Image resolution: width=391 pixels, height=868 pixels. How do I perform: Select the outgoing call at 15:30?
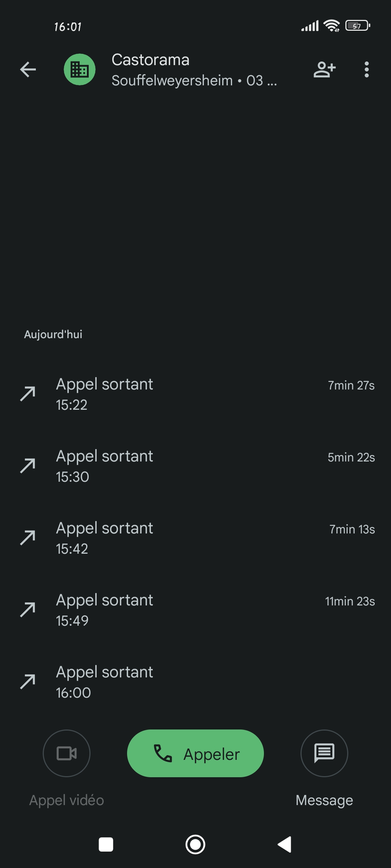pos(195,466)
